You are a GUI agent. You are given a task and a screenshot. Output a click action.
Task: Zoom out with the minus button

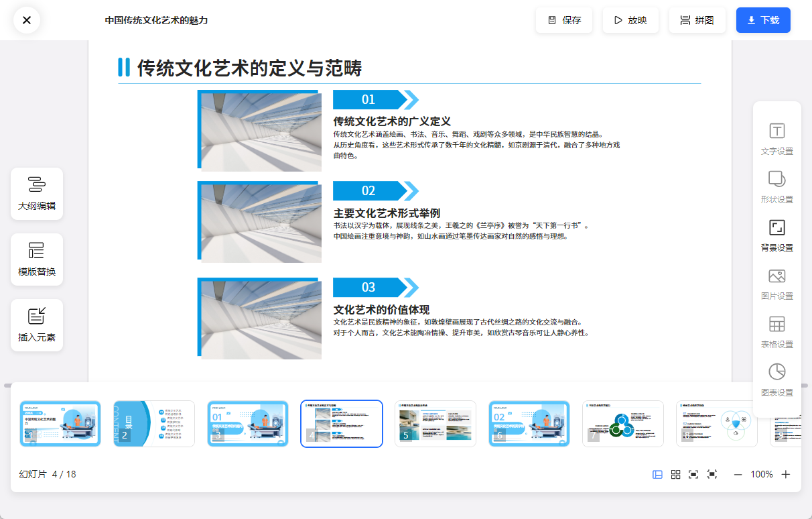point(738,474)
